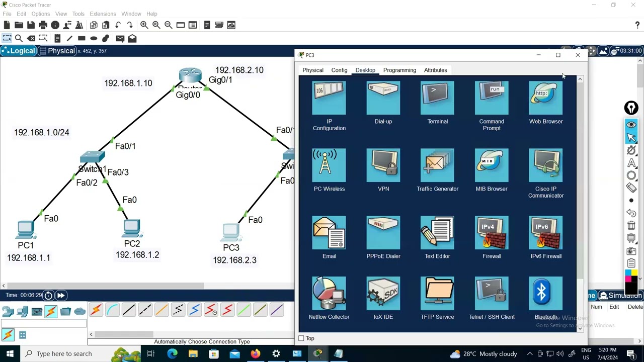Click the Router in the workspace
The height and width of the screenshot is (362, 644).
click(x=190, y=76)
